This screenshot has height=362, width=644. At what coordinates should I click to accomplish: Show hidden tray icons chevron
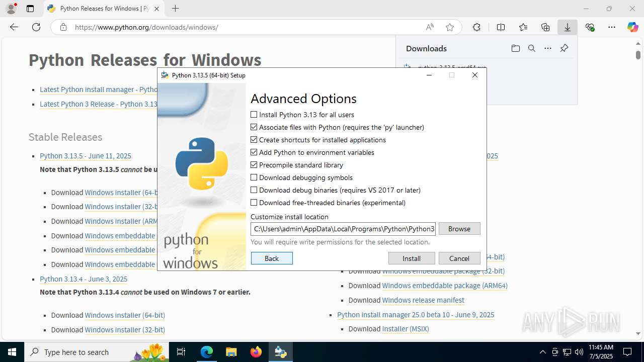click(542, 352)
